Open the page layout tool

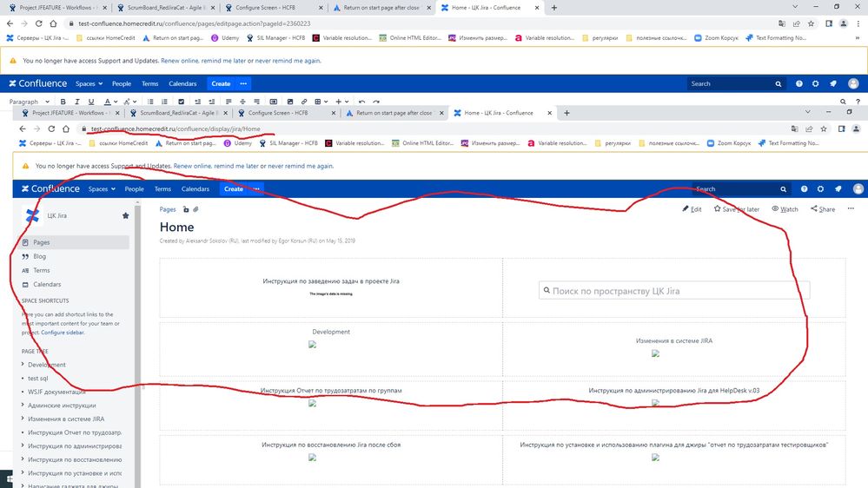tap(274, 102)
